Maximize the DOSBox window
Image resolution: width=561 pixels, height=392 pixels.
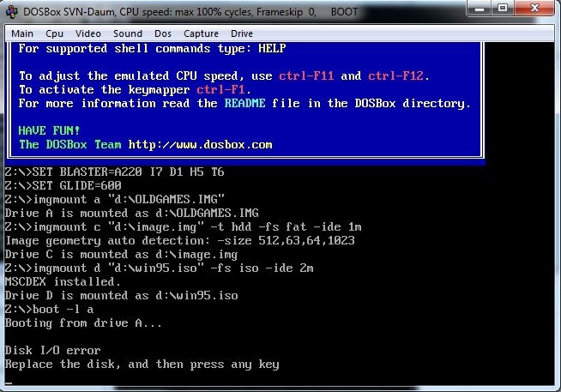click(503, 8)
